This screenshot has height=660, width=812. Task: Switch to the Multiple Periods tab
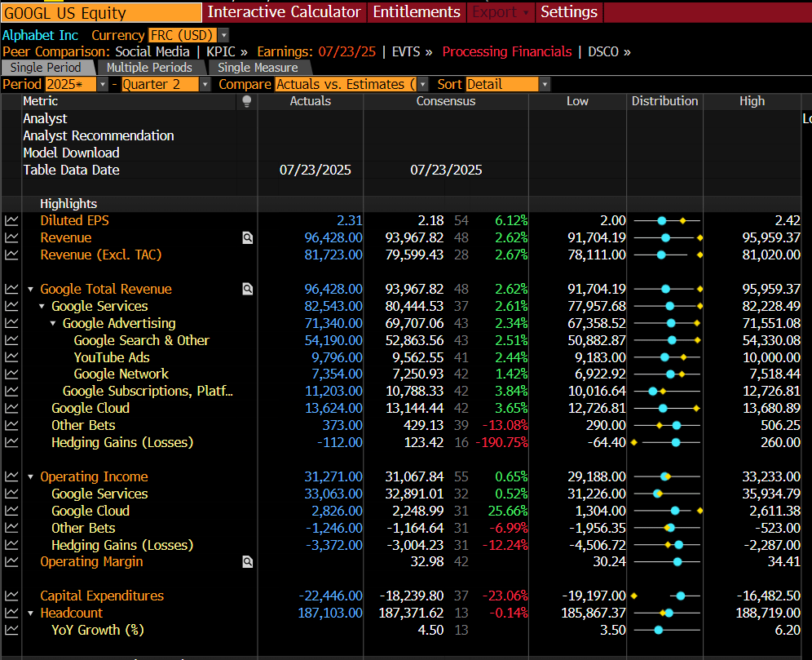click(149, 68)
